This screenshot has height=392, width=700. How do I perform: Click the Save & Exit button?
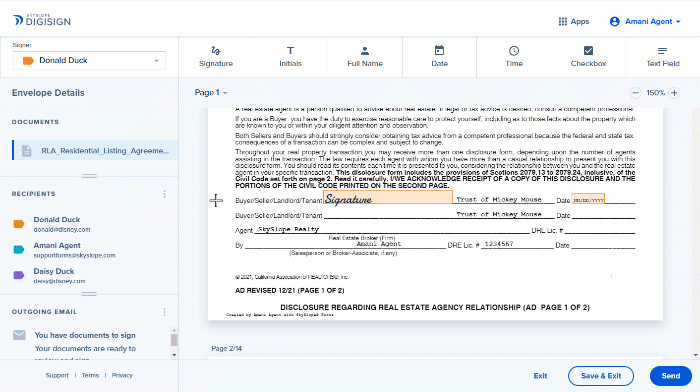[x=601, y=376]
